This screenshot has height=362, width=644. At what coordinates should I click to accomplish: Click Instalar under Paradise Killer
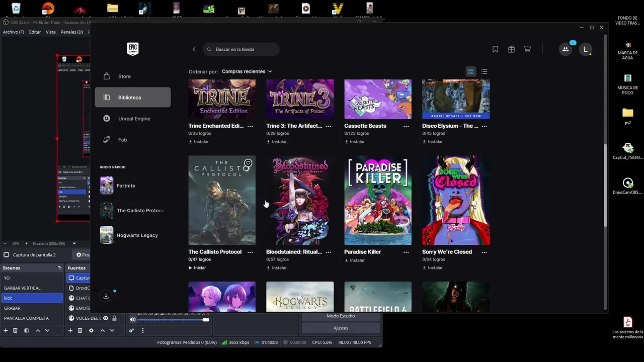[x=355, y=260]
